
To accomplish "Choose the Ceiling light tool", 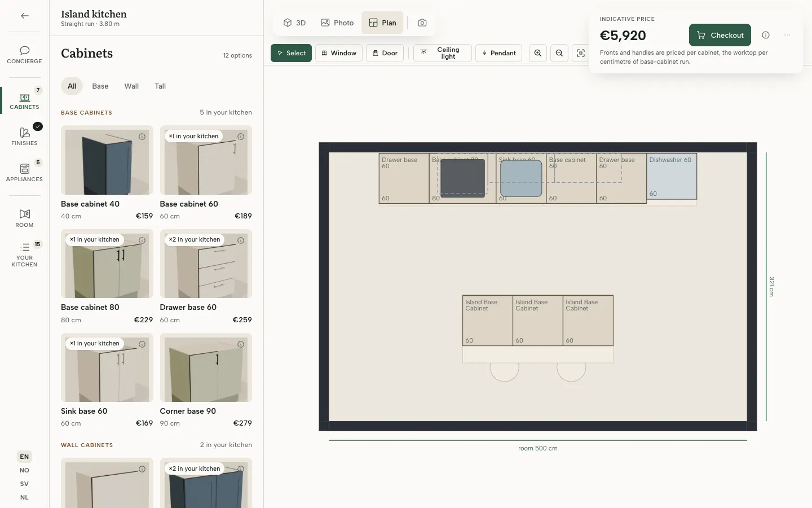I will click(443, 53).
